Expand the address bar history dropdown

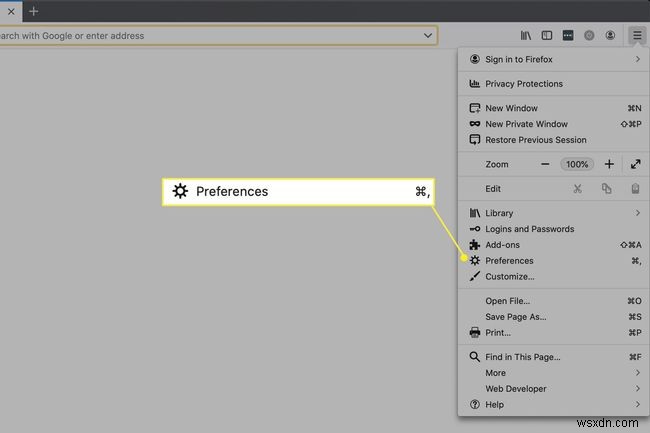pyautogui.click(x=428, y=36)
